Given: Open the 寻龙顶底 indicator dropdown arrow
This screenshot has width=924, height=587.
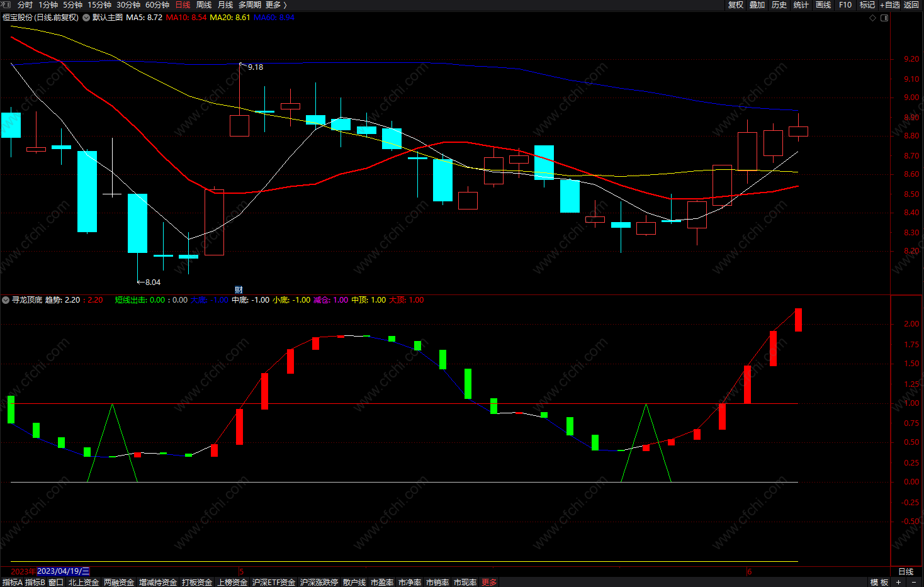Looking at the screenshot, I should [6, 300].
